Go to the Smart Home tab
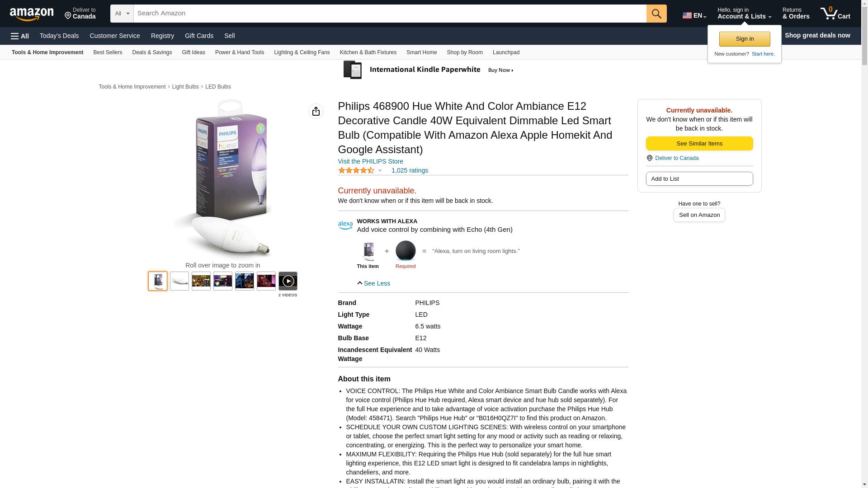The height and width of the screenshot is (488, 868). (421, 52)
